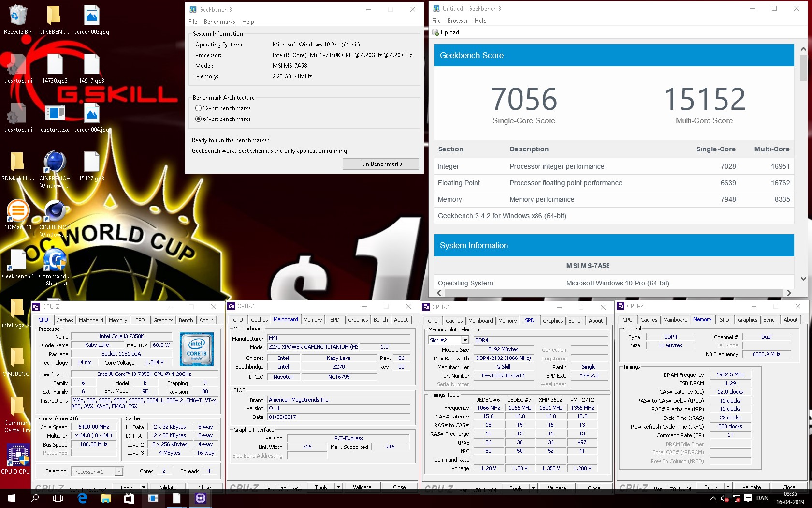Open the Benchmarks menu in Geekbench 3
The height and width of the screenshot is (508, 812).
(x=219, y=22)
